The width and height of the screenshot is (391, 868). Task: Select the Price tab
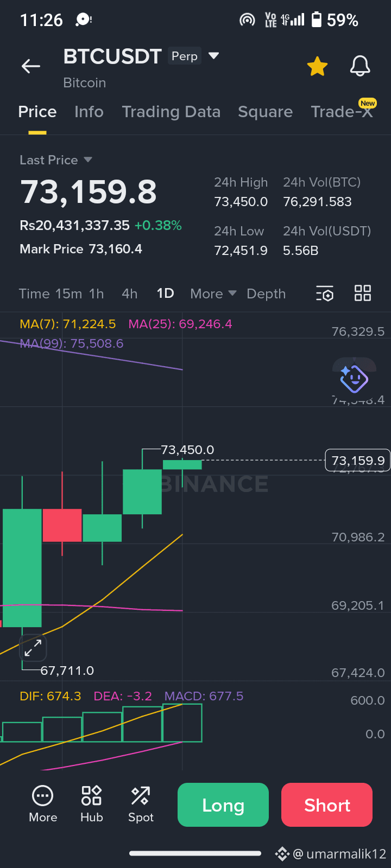point(37,112)
